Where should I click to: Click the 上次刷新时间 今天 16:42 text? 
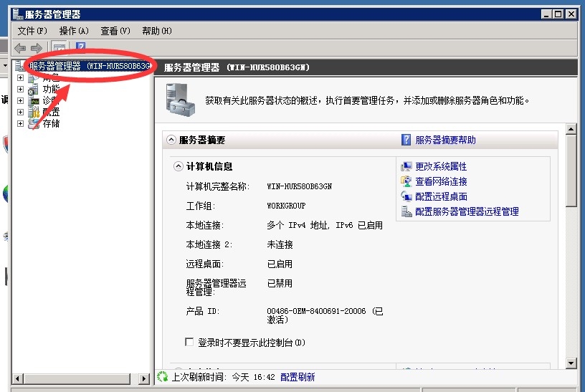[x=223, y=377]
